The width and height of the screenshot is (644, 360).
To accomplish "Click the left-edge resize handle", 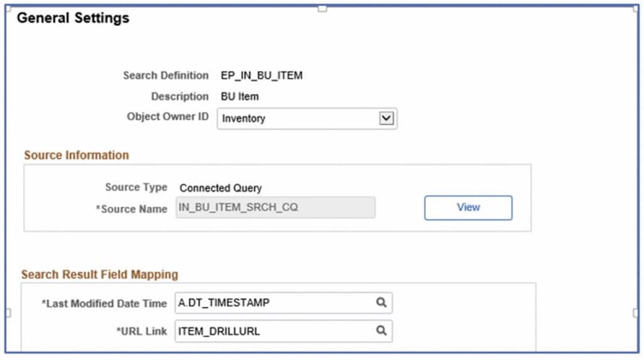I will coord(7,313).
